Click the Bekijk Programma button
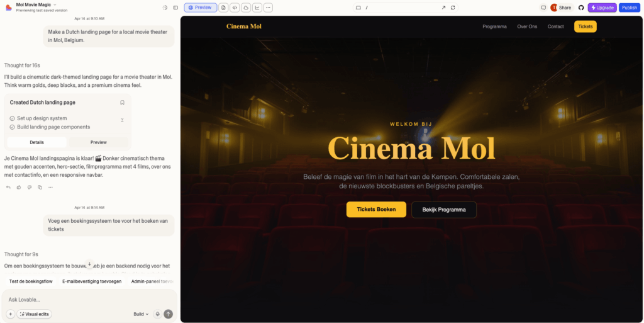644x323 pixels. click(444, 210)
